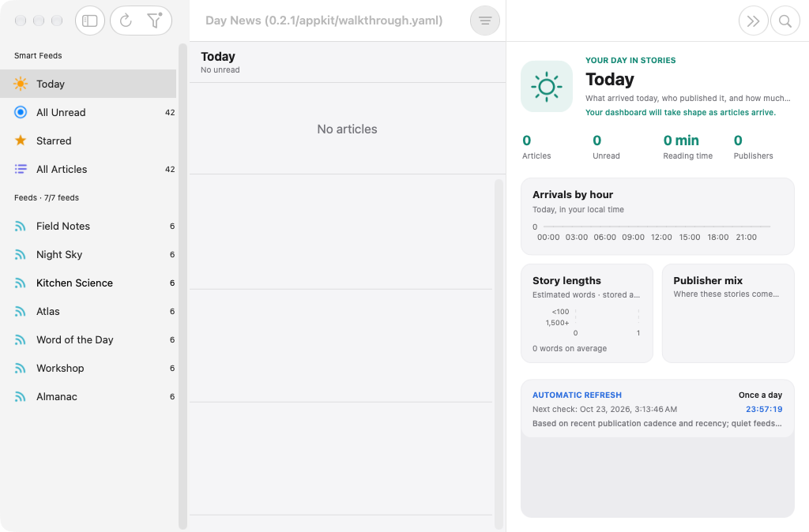This screenshot has height=532, width=809.
Task: Click the sun icon in Today dashboard
Action: [x=547, y=87]
